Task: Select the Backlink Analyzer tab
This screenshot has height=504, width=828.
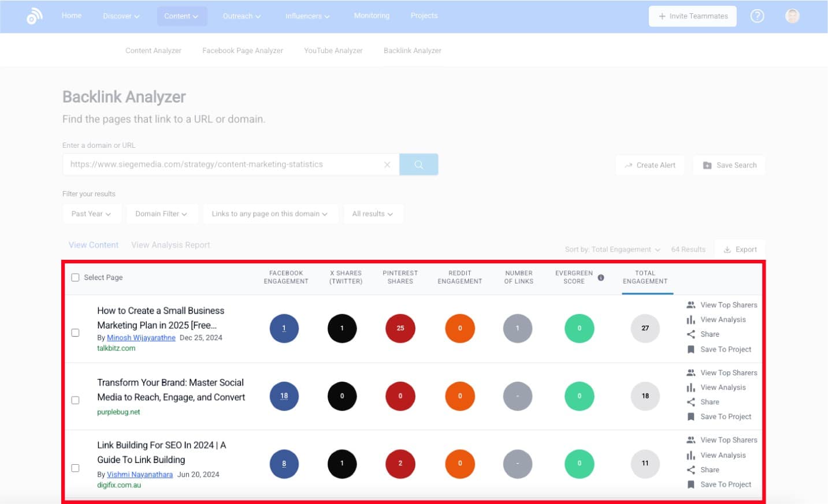Action: click(413, 51)
